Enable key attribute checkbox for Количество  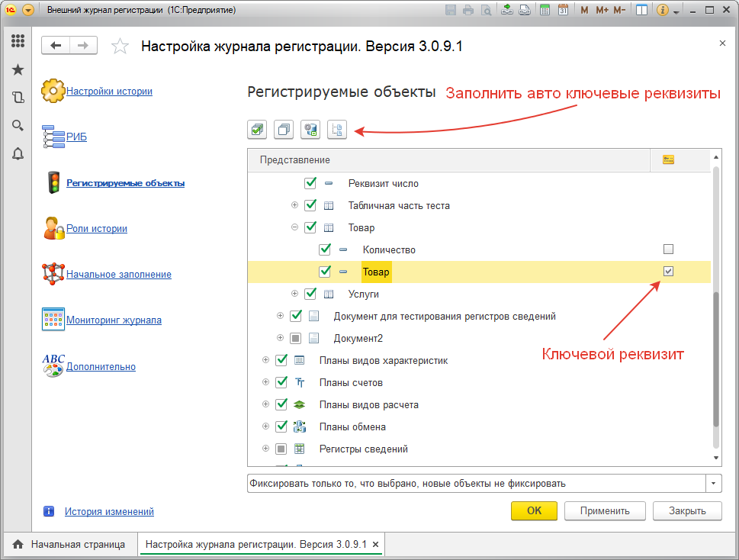coord(669,249)
